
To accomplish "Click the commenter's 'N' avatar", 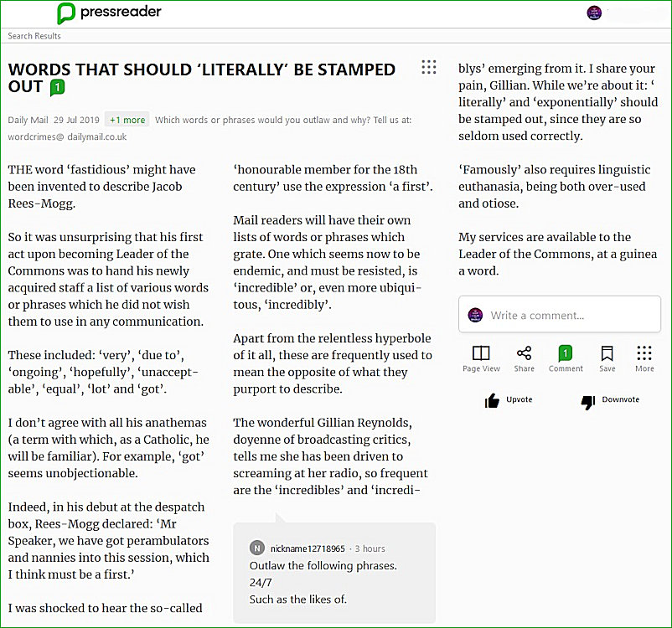I will point(256,548).
